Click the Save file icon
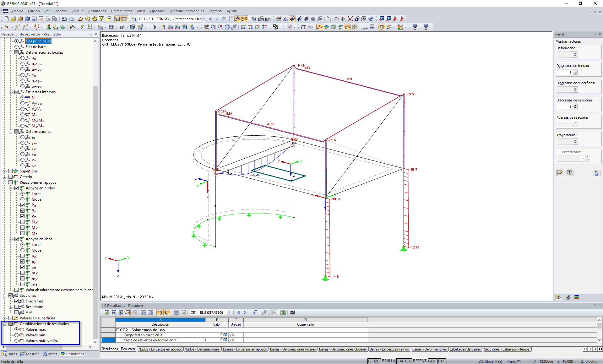This screenshot has width=603, height=364. pyautogui.click(x=34, y=19)
